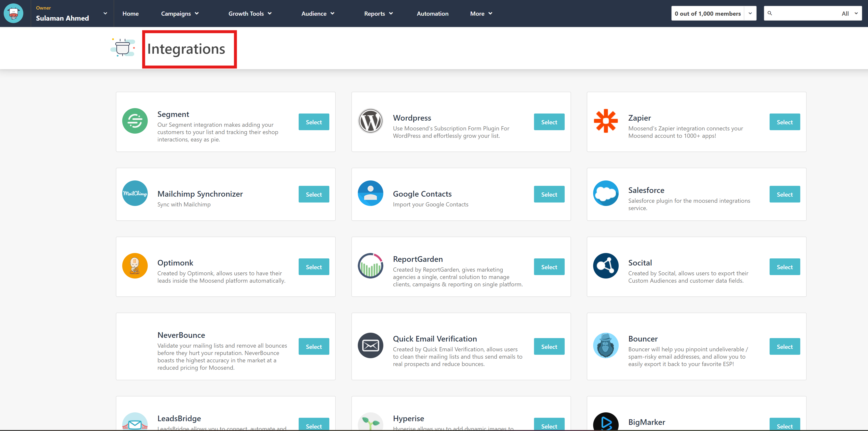Image resolution: width=868 pixels, height=431 pixels.
Task: Click the Google Contacts person icon
Action: click(370, 193)
